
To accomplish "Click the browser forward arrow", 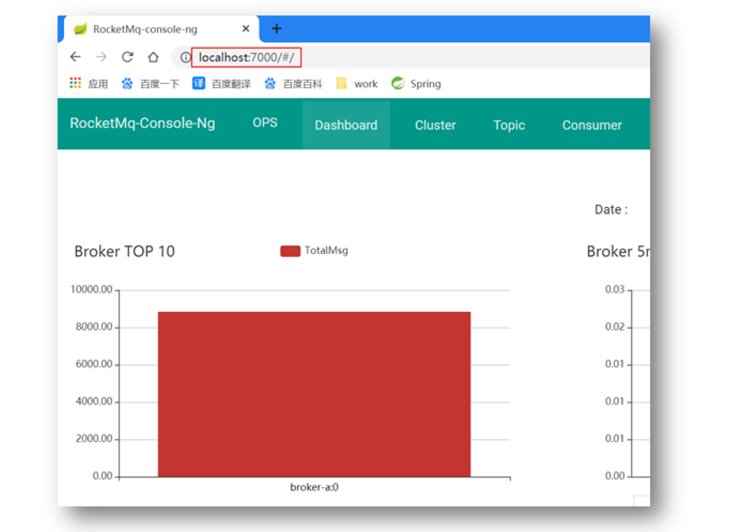I will coord(101,57).
